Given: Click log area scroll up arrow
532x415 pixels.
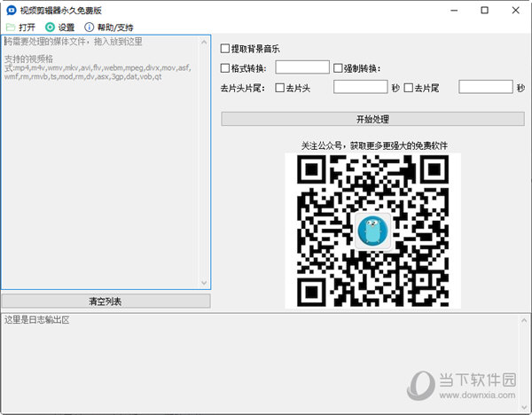Looking at the screenshot, I should 525,320.
